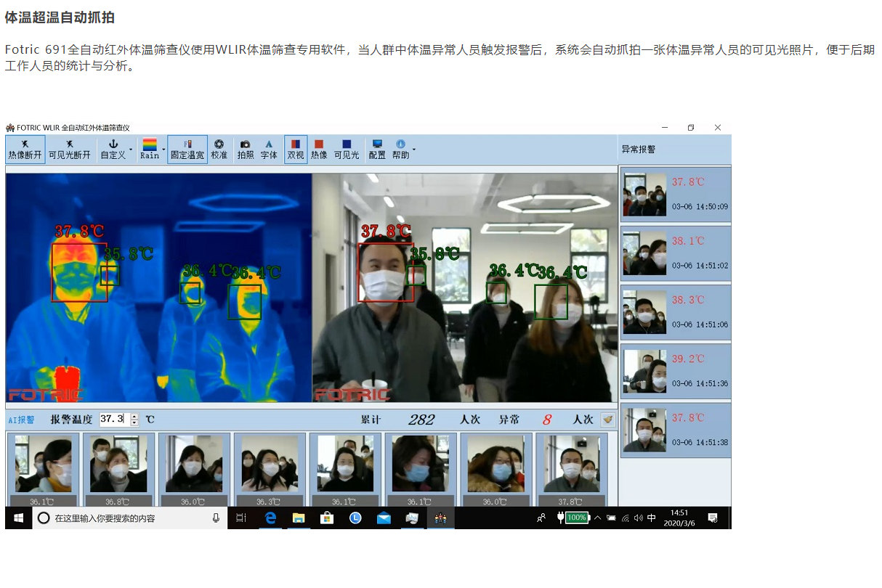Choose the Rain color palette button
882x588 pixels.
[150, 150]
